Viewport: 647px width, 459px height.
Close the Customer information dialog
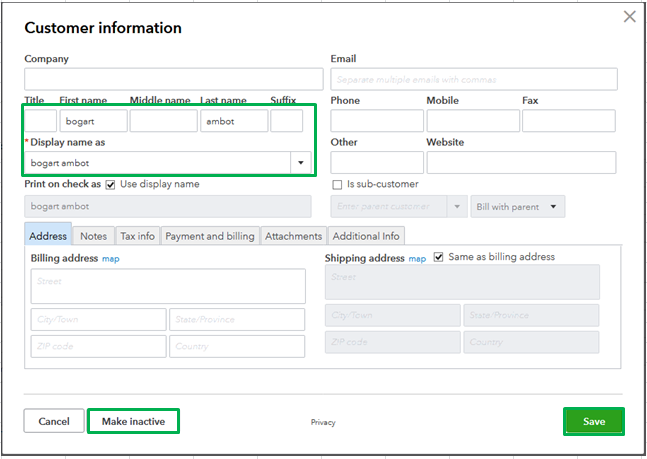[629, 16]
